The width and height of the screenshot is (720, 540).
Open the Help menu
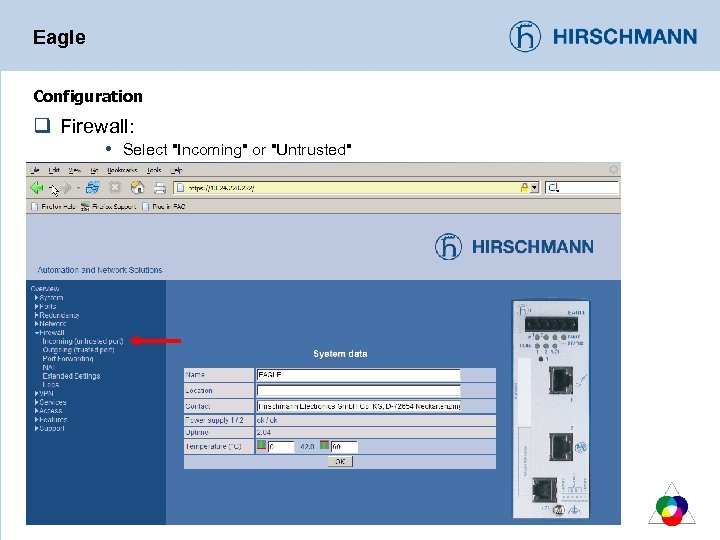pyautogui.click(x=176, y=170)
